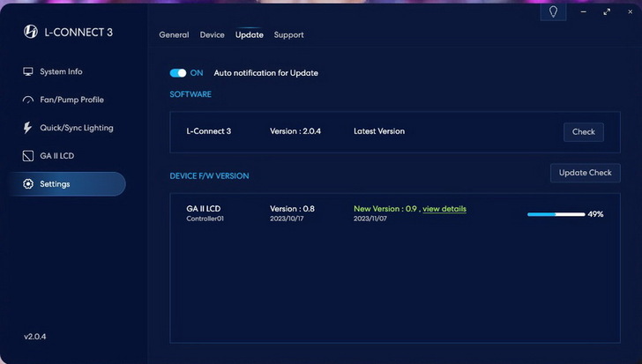Select the GA II LCD Controller01 device entry
Image resolution: width=642 pixels, height=364 pixels.
pyautogui.click(x=205, y=212)
